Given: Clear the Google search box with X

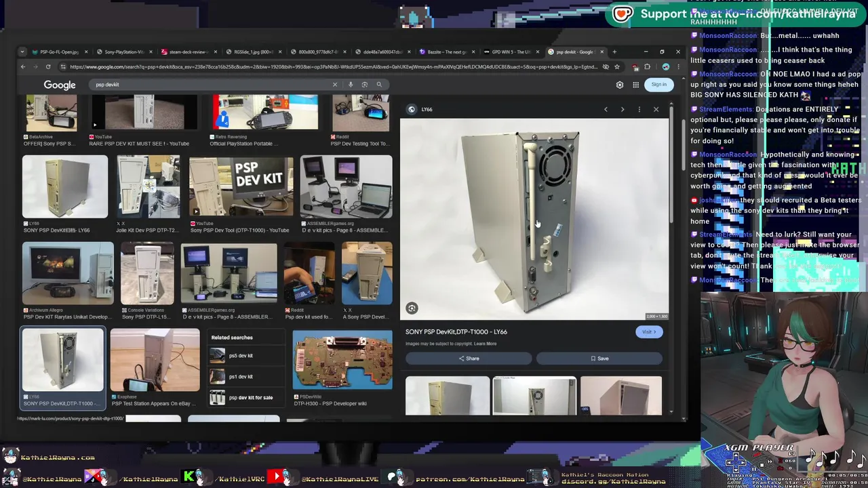Looking at the screenshot, I should pyautogui.click(x=334, y=85).
